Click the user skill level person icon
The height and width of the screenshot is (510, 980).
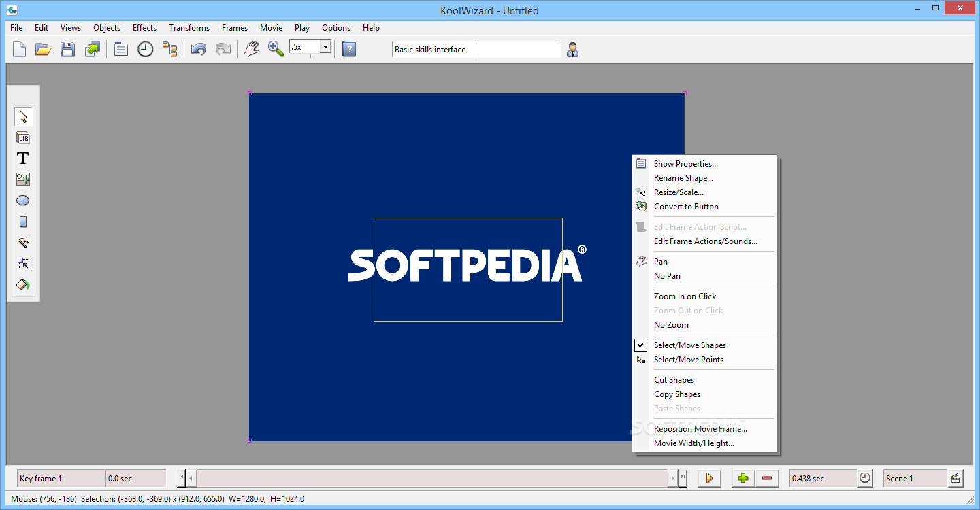click(573, 50)
